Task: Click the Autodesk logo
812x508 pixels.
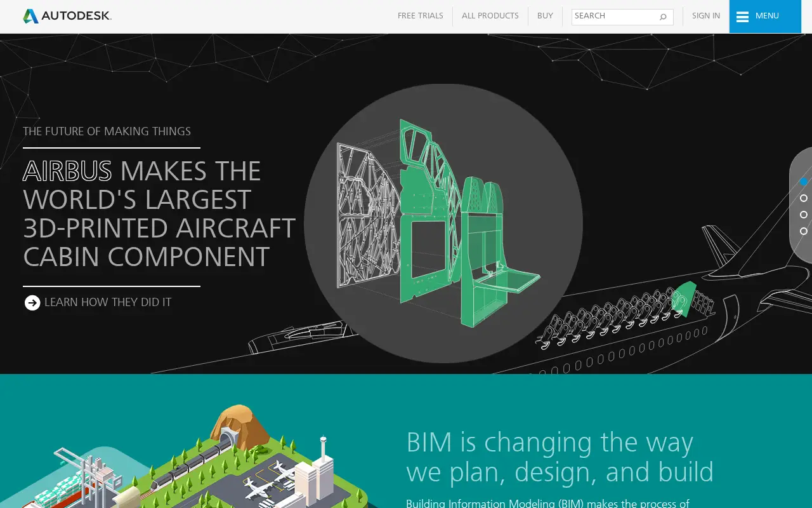Action: tap(67, 16)
